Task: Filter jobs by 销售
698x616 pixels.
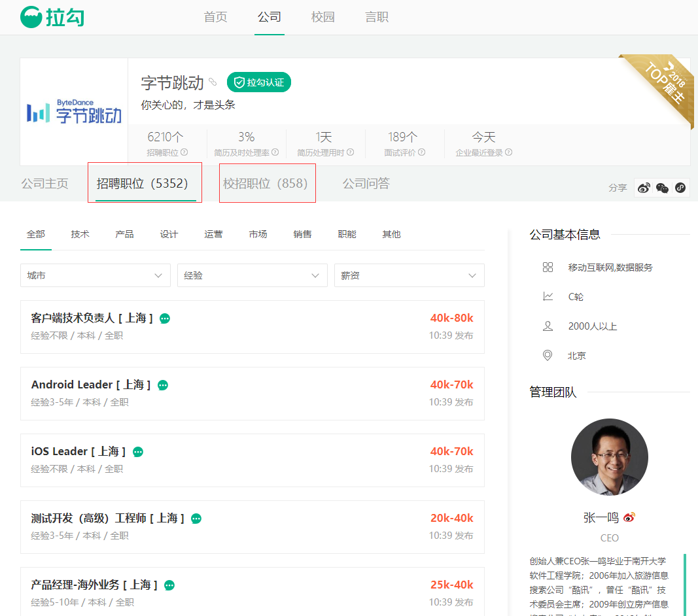Action: [303, 234]
